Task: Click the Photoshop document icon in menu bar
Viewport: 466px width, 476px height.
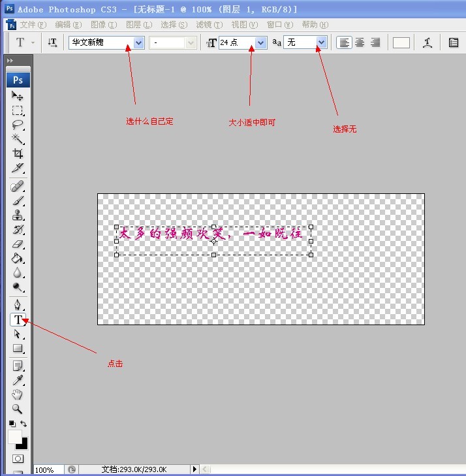Action: [12, 25]
